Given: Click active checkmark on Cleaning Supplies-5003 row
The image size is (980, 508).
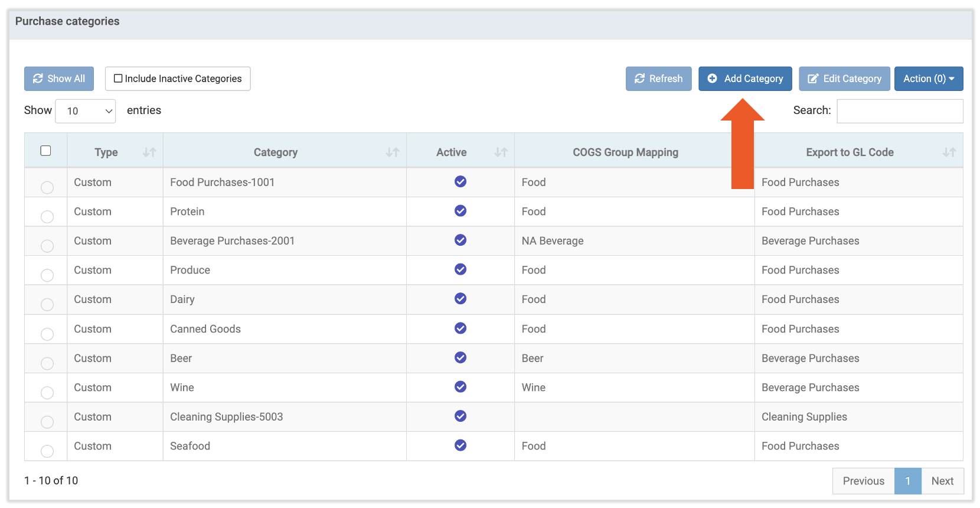Looking at the screenshot, I should point(460,416).
